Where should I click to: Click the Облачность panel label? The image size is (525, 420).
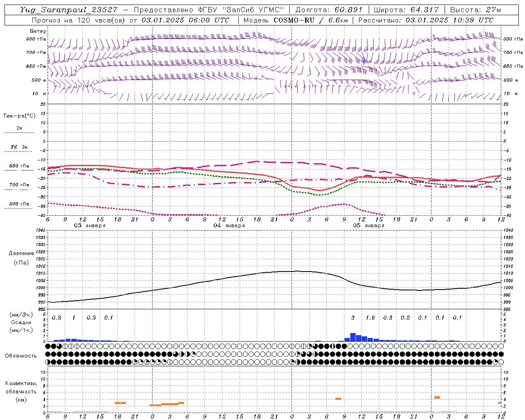(21, 356)
